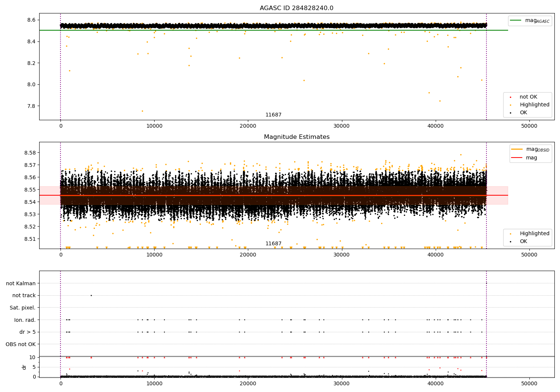The height and width of the screenshot is (392, 560).
Task: Click the '7.8' y-axis tick in the top plot
Action: pos(31,106)
